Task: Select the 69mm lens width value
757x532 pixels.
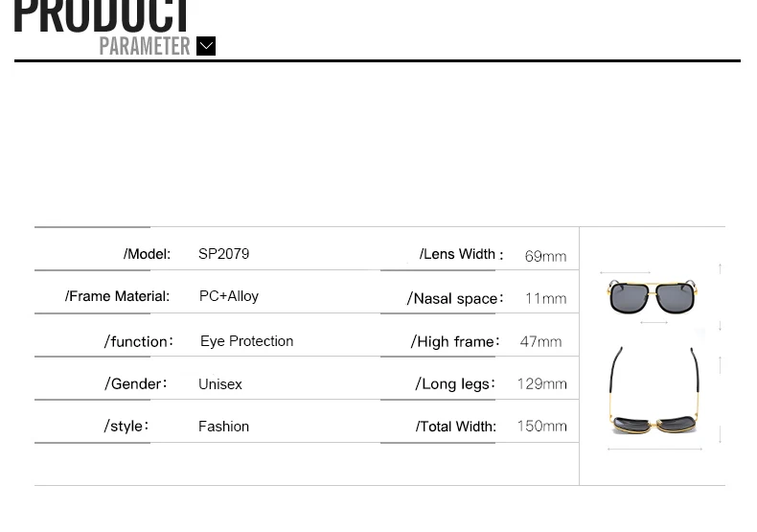Action: pos(545,256)
